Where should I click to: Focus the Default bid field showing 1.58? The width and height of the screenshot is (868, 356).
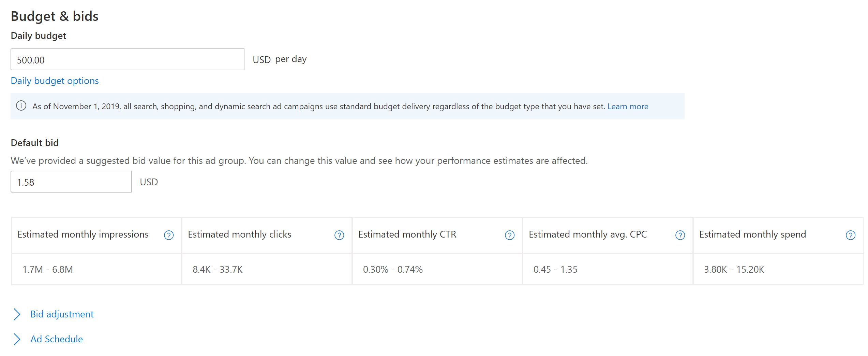[71, 182]
